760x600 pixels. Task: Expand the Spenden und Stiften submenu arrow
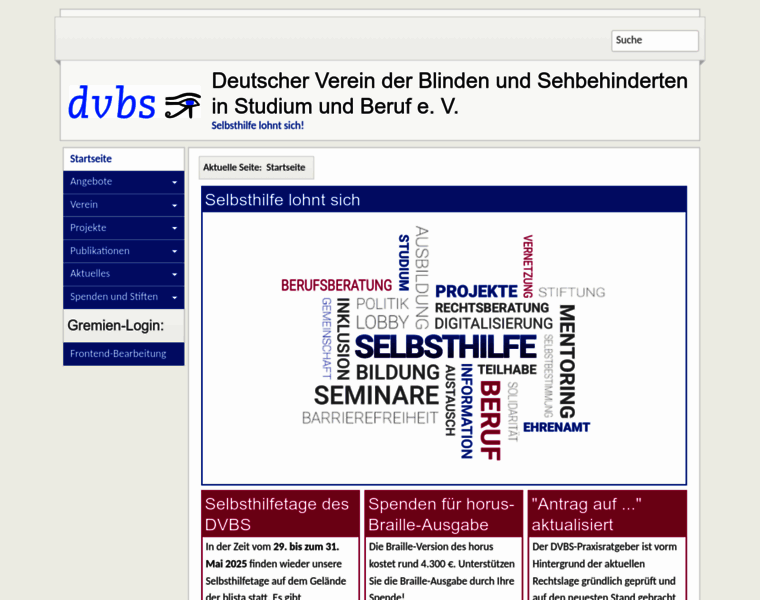click(174, 298)
